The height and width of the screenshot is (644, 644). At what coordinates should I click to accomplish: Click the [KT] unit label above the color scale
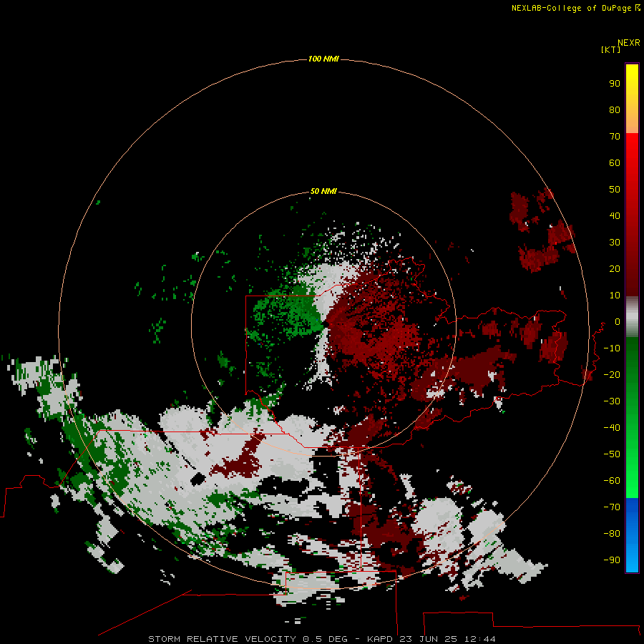point(610,49)
